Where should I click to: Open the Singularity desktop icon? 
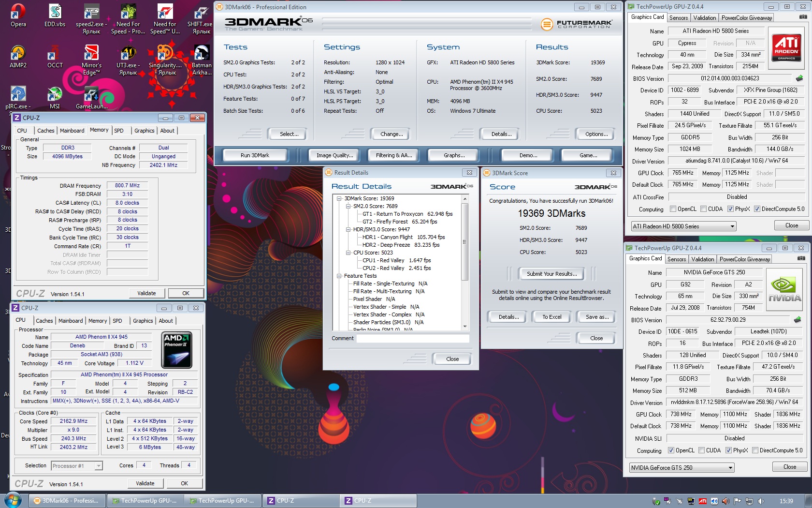click(x=165, y=60)
